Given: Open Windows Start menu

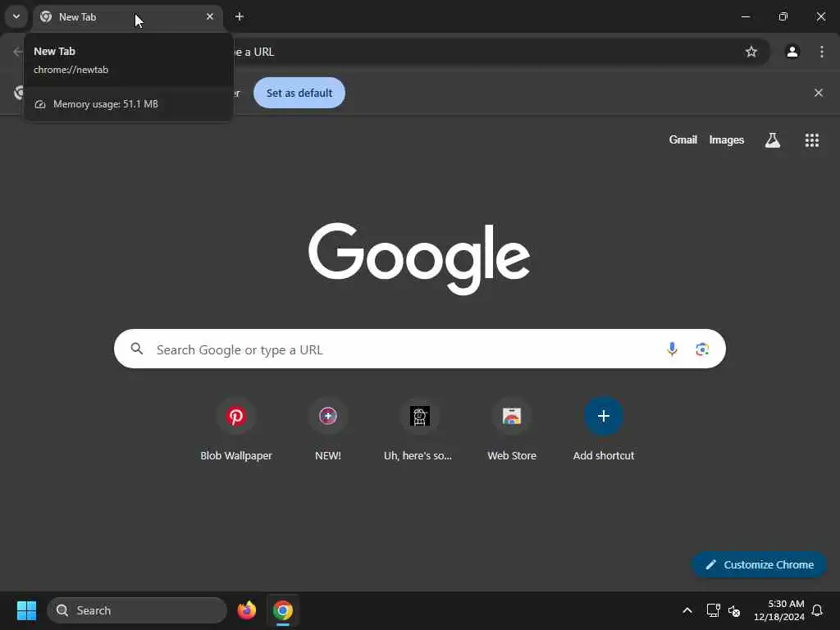Looking at the screenshot, I should [x=26, y=610].
